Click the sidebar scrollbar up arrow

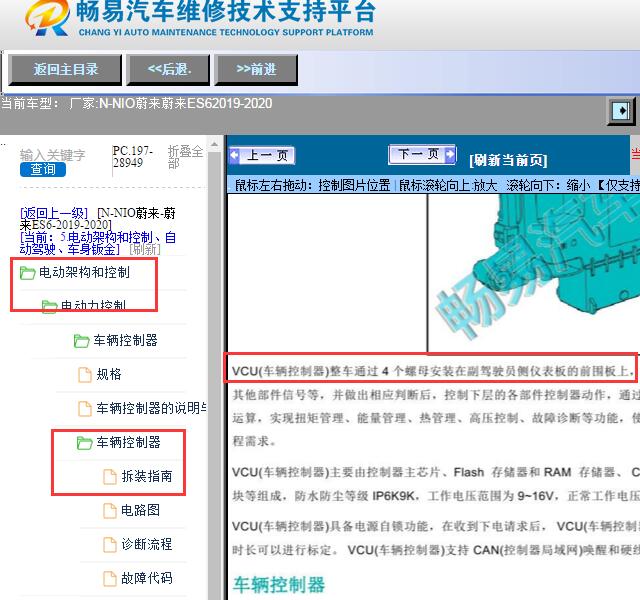click(214, 143)
